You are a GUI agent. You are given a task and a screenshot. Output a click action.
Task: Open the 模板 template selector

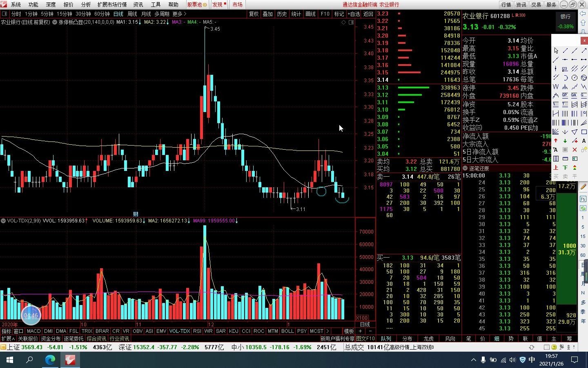click(x=349, y=331)
